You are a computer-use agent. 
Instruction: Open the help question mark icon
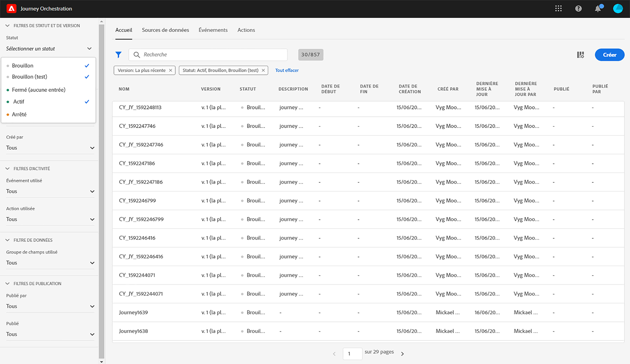(x=578, y=9)
